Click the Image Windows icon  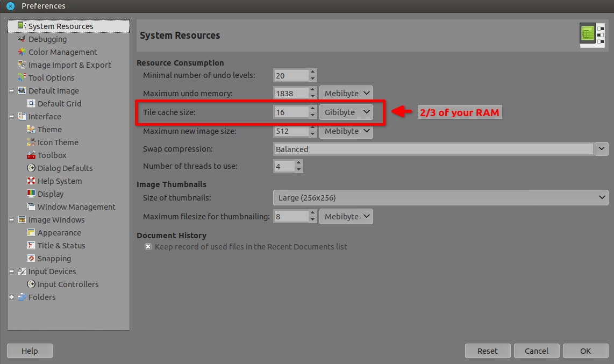pyautogui.click(x=22, y=219)
